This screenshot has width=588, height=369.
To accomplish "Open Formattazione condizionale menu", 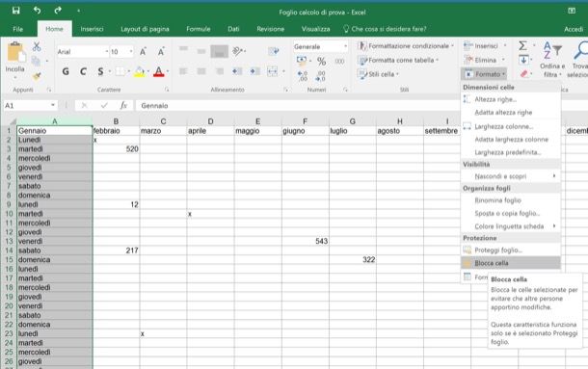I will (x=406, y=46).
